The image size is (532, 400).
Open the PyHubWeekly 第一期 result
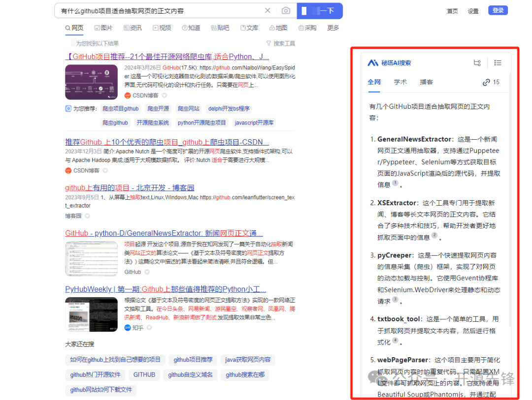(x=166, y=289)
